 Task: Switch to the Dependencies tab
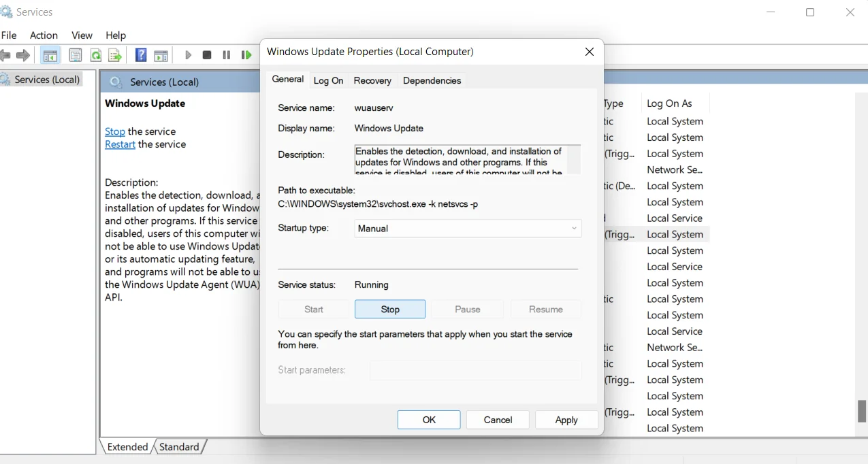432,81
